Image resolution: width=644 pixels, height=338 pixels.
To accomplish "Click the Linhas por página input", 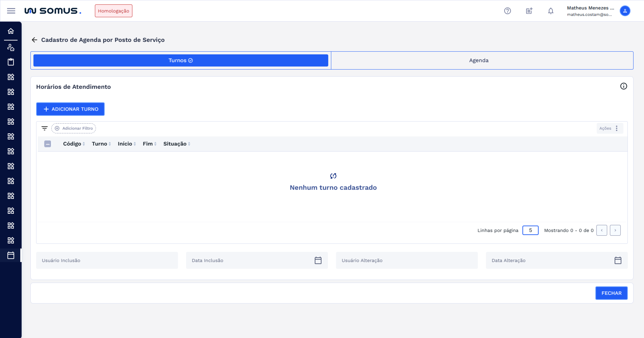I will tap(530, 230).
